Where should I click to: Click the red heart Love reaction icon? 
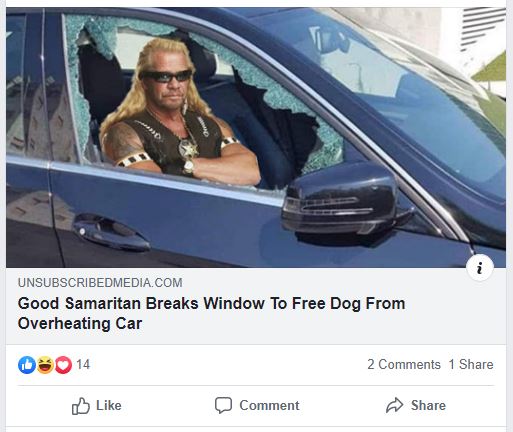tap(63, 365)
